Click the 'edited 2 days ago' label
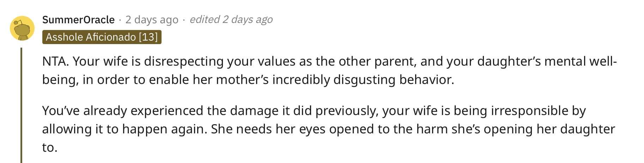This screenshot has width=644, height=163. [x=231, y=19]
